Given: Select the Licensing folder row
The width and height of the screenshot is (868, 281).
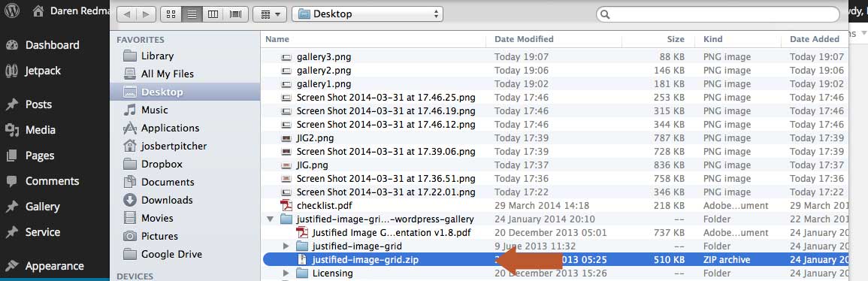Looking at the screenshot, I should tap(555, 273).
